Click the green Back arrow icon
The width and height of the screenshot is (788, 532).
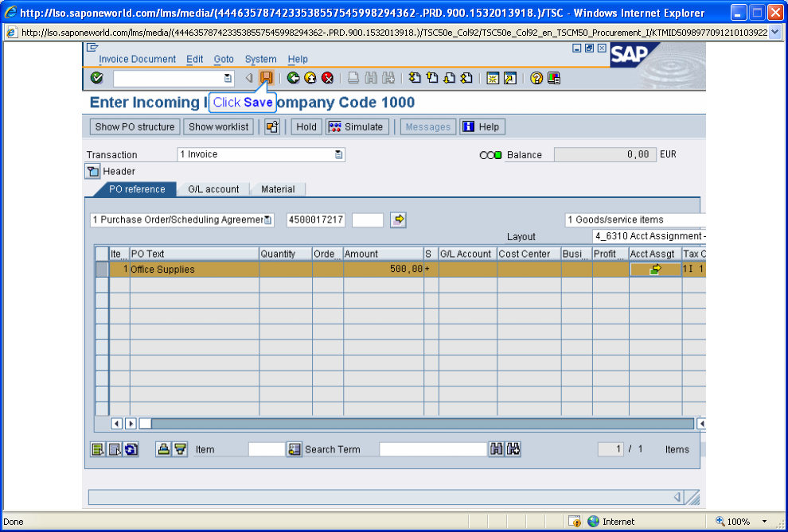[294, 78]
